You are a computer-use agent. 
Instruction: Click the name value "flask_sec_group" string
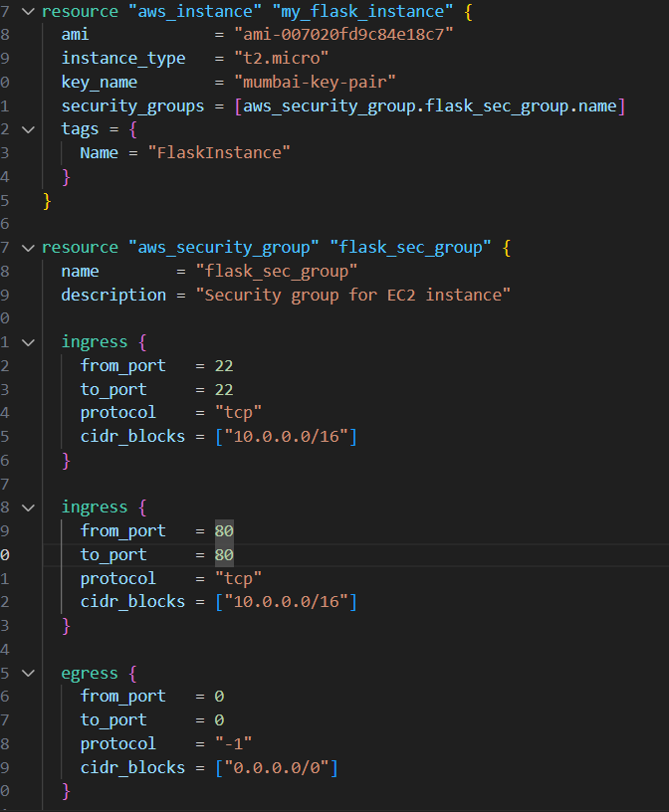pyautogui.click(x=277, y=272)
